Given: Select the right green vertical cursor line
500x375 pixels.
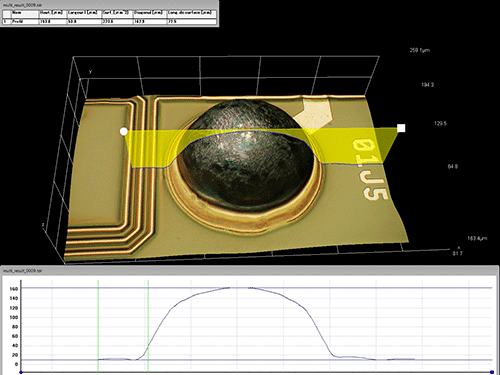Looking at the screenshot, I should click(148, 325).
